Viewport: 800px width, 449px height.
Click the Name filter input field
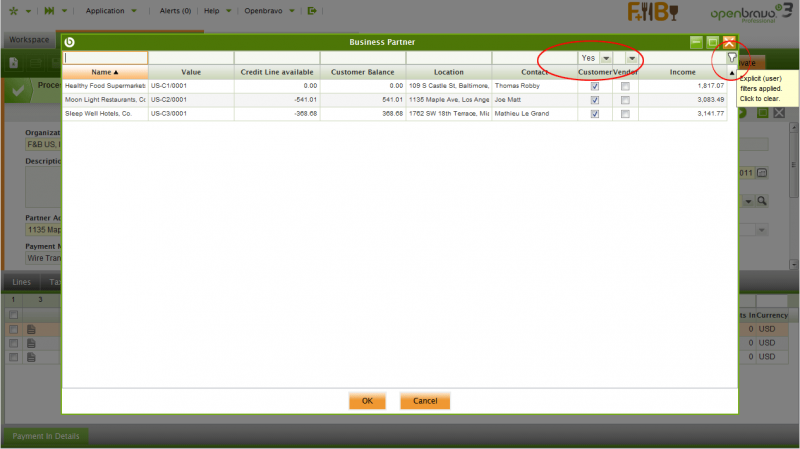[105, 58]
